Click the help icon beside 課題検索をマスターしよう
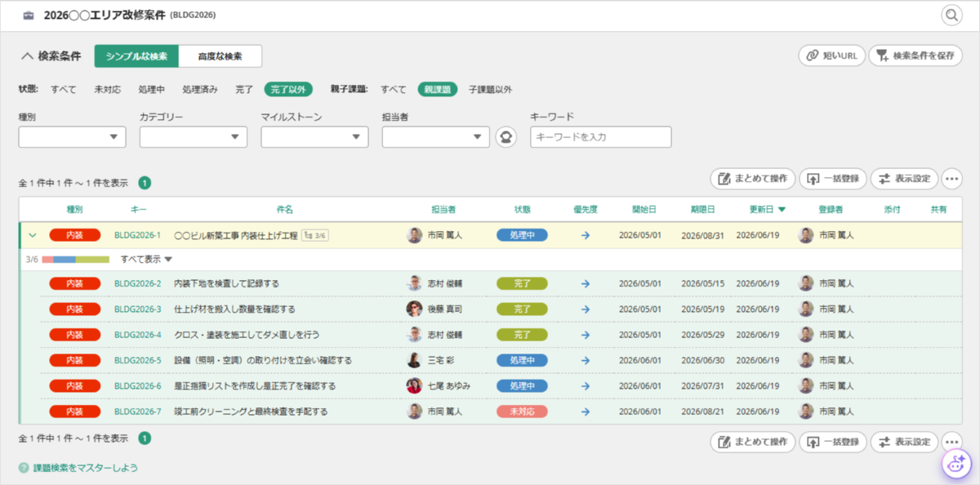 [x=24, y=468]
